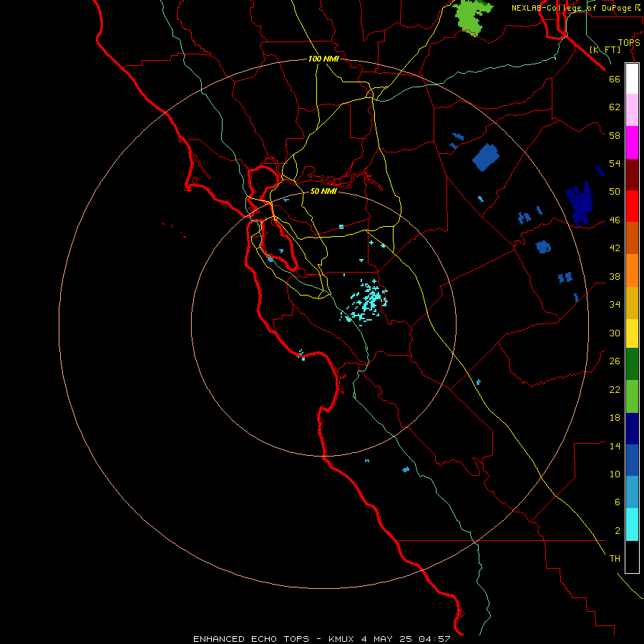Click the 'TOPS' legend heading

coord(629,43)
